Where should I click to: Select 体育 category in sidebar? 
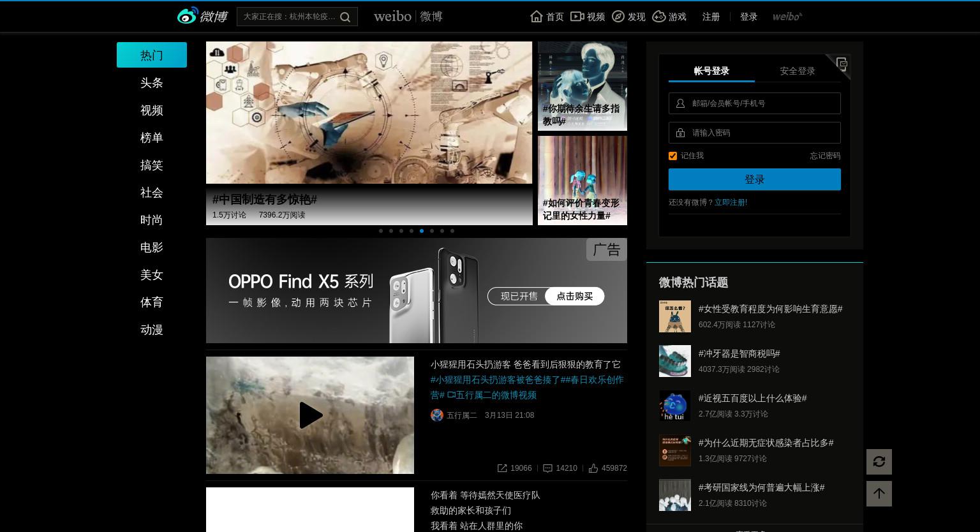152,302
